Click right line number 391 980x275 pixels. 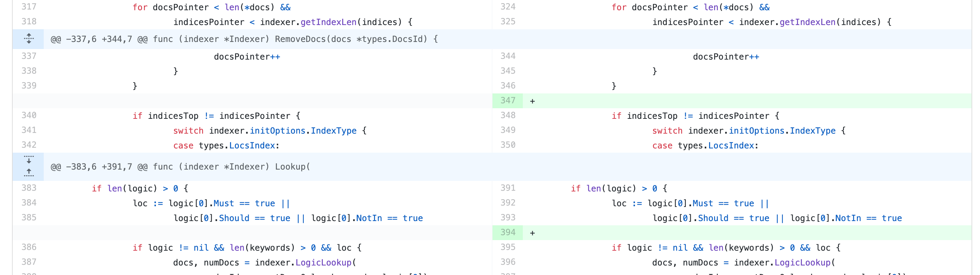click(508, 188)
